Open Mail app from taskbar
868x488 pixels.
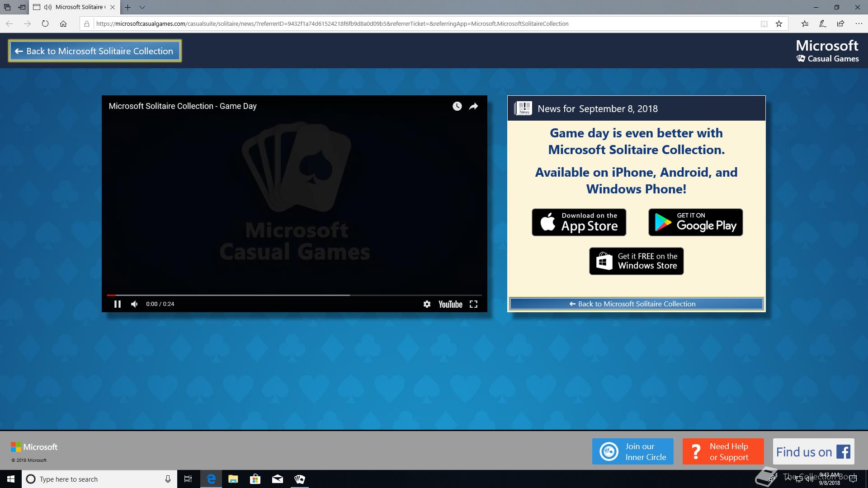point(278,479)
